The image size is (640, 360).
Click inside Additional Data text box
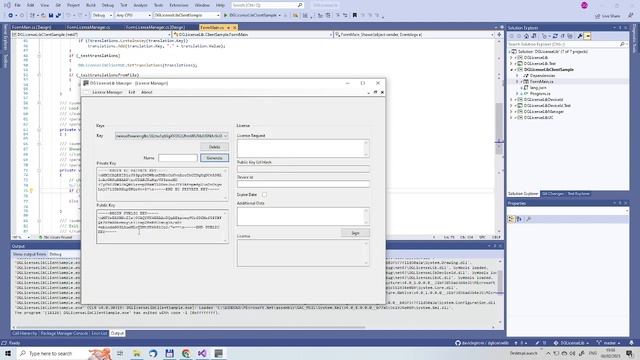[x=303, y=216]
